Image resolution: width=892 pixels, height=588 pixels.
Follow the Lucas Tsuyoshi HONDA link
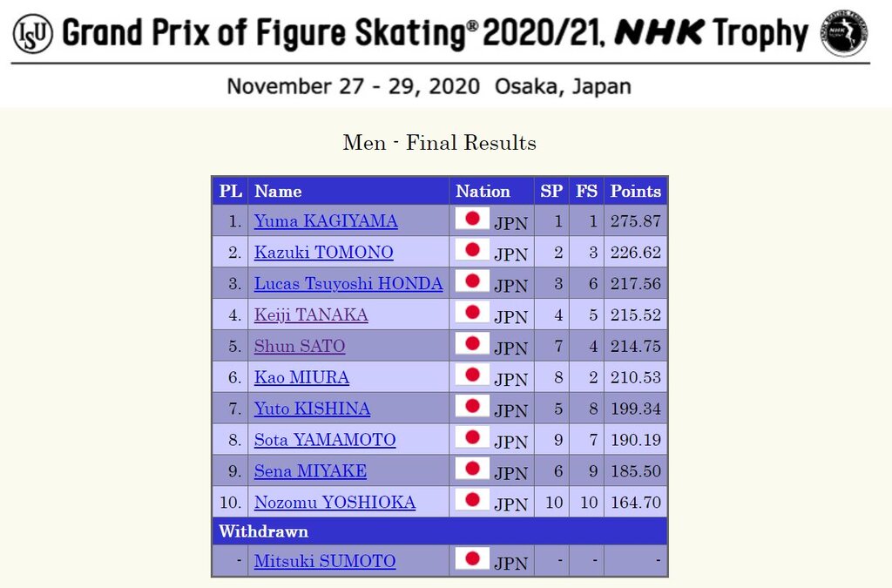(348, 283)
